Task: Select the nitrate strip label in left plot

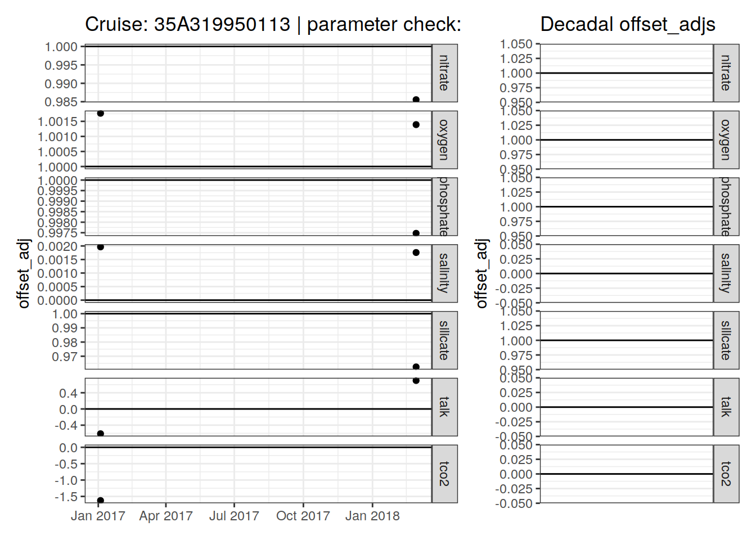Action: (x=444, y=73)
